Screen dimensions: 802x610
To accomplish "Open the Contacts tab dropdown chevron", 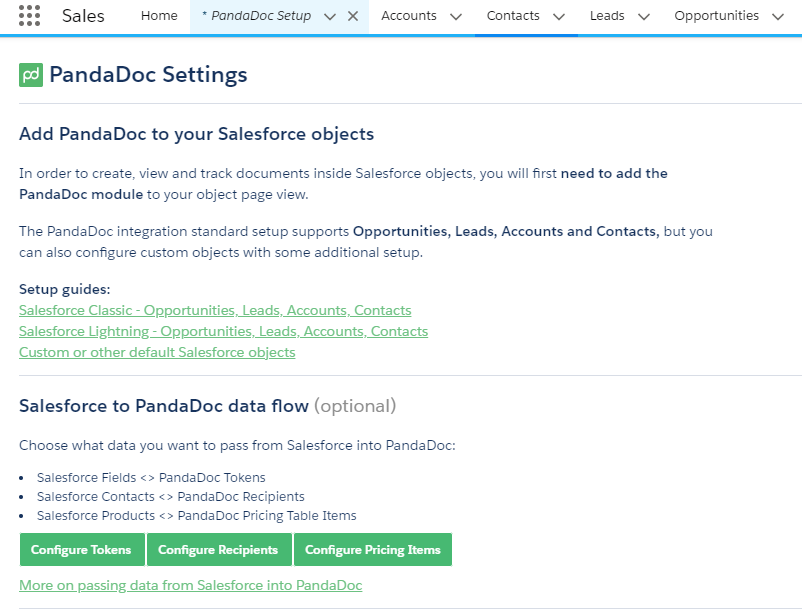I will point(559,17).
